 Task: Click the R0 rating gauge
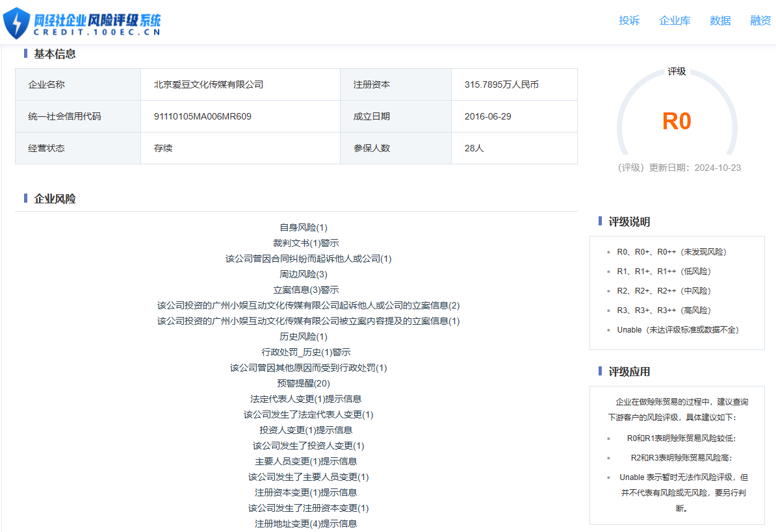click(676, 121)
